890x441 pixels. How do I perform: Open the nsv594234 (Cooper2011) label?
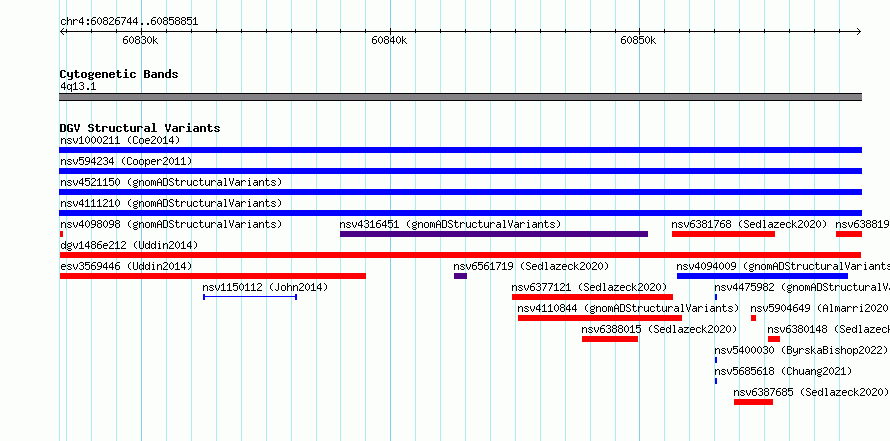click(x=126, y=162)
